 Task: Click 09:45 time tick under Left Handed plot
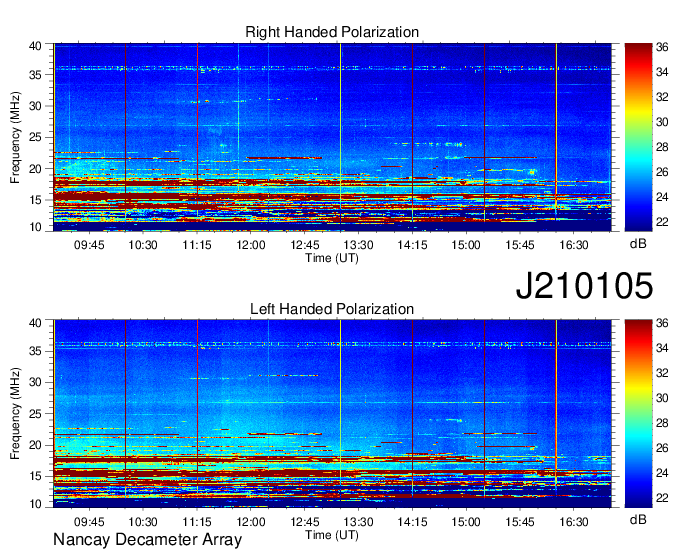[89, 522]
